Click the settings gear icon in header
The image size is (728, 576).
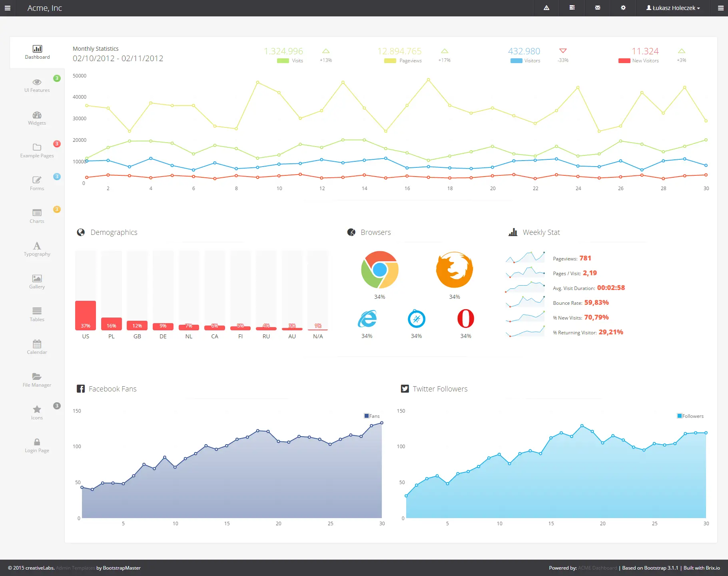click(623, 8)
